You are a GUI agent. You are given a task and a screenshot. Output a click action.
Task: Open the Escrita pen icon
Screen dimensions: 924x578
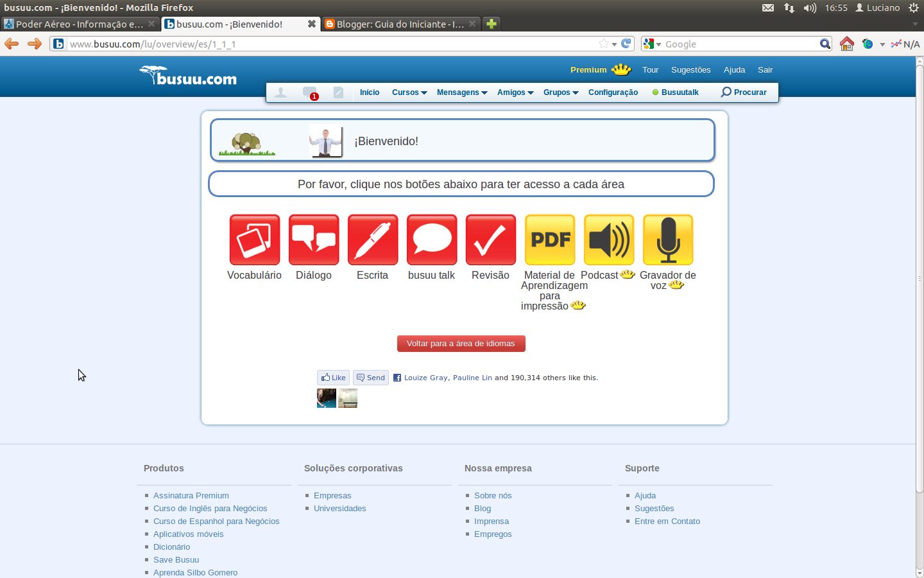(373, 240)
